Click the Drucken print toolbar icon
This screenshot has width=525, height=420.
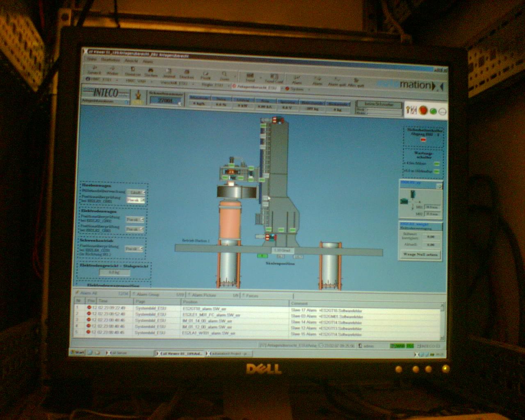pyautogui.click(x=187, y=72)
